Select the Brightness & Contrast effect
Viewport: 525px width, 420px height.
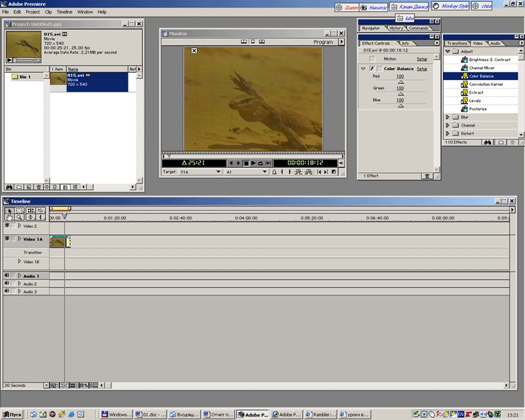coord(490,60)
